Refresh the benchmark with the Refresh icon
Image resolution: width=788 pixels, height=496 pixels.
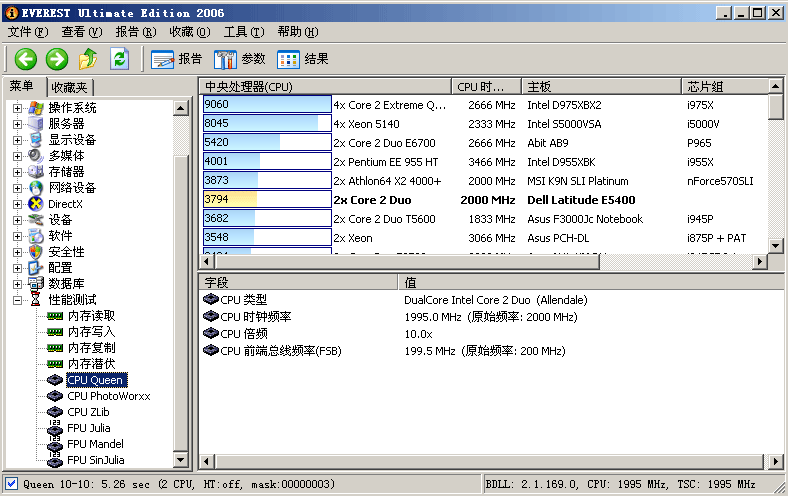coord(120,59)
